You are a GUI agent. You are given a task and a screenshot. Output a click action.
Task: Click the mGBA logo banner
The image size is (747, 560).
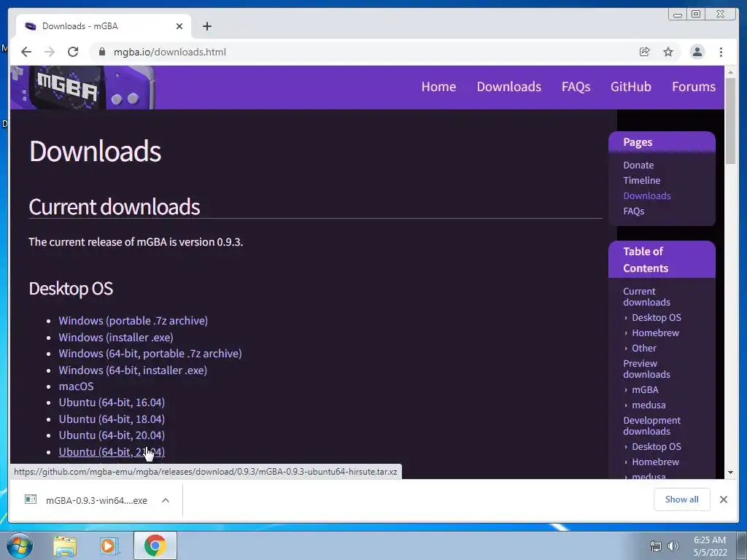(82, 87)
